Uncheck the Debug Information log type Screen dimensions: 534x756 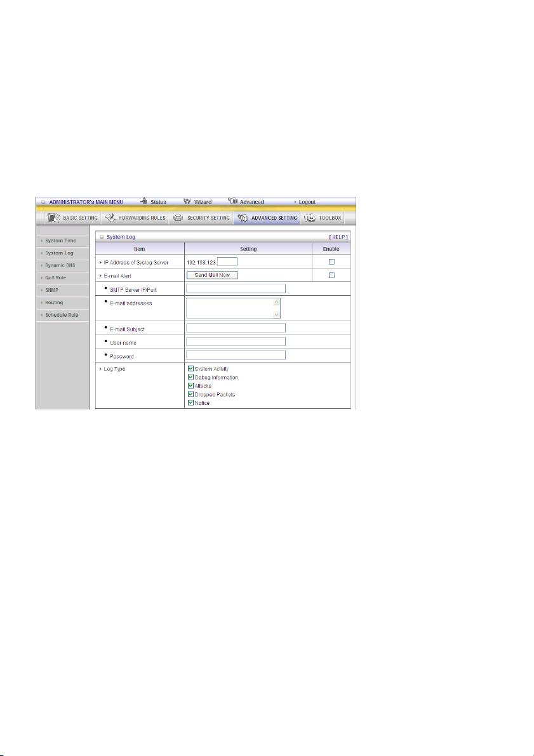pos(190,377)
